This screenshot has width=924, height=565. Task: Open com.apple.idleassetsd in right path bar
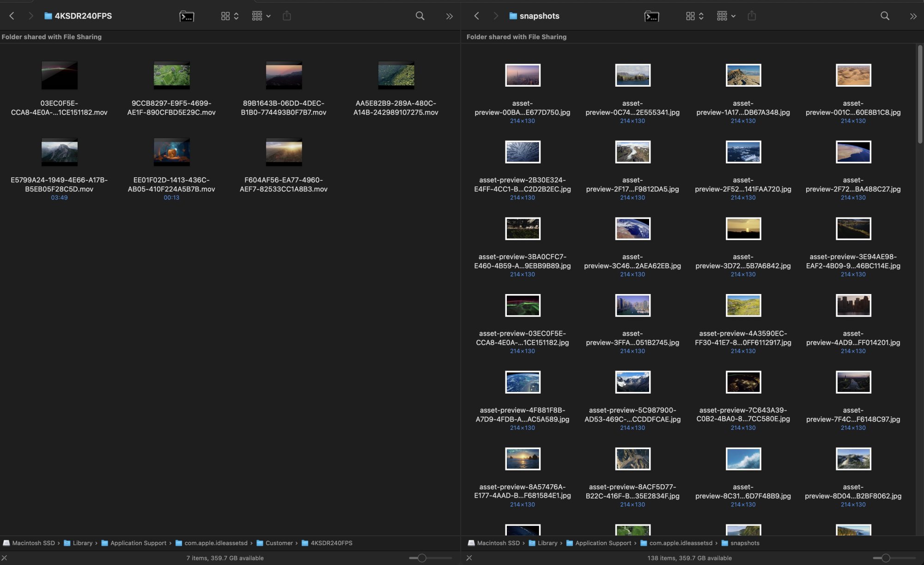681,543
